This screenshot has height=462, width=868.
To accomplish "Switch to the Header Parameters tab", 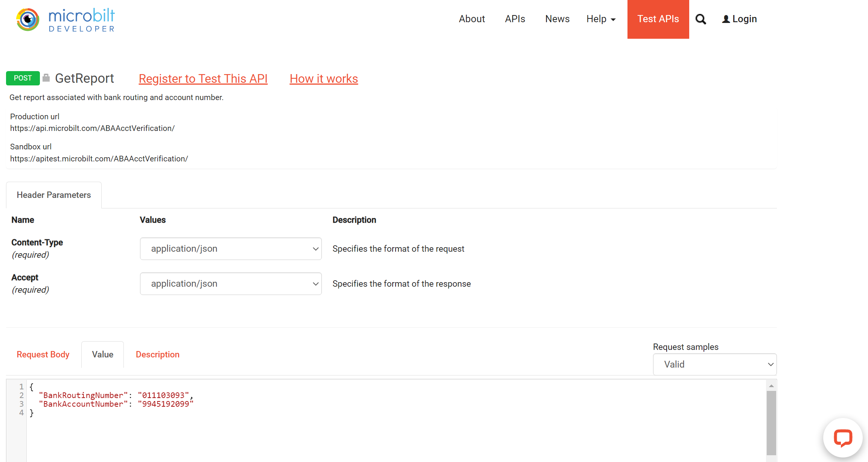I will 53,195.
